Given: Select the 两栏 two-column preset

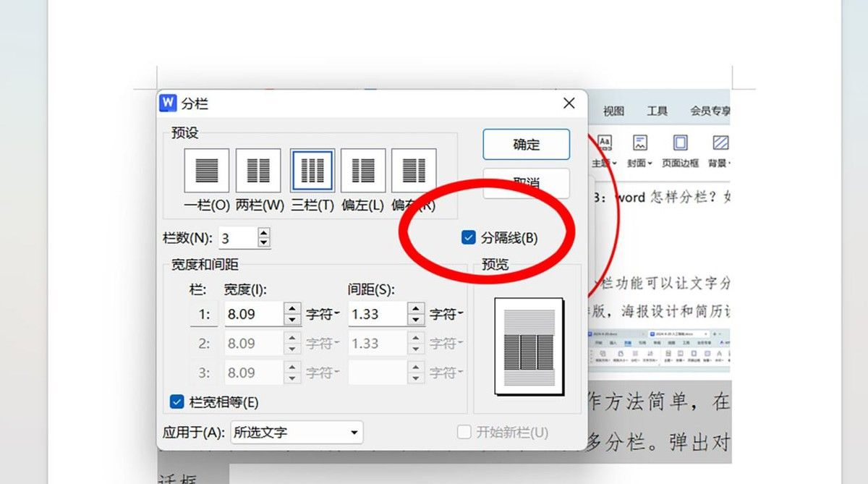Looking at the screenshot, I should point(258,169).
